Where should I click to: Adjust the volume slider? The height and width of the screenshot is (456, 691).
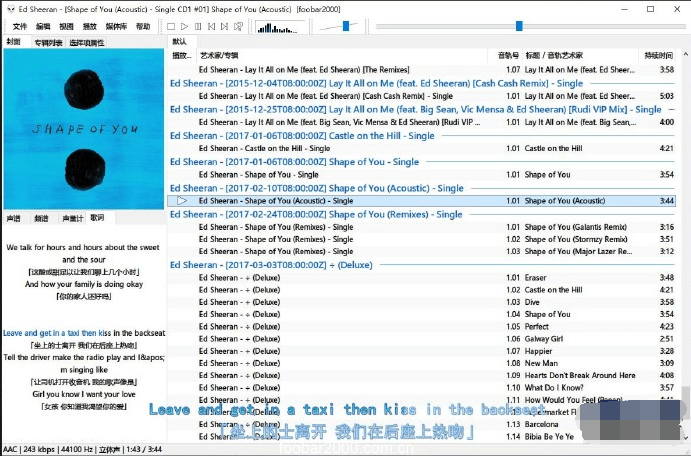pyautogui.click(x=346, y=26)
